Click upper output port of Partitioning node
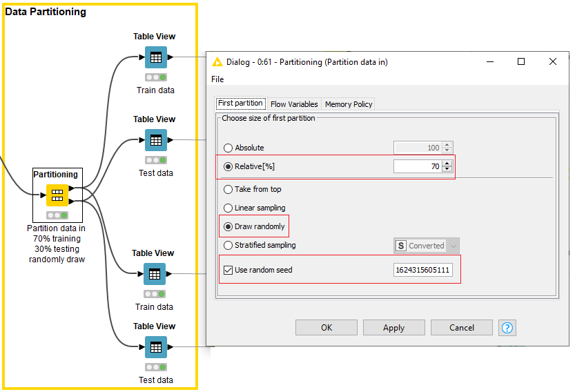The width and height of the screenshot is (575, 392). (x=72, y=188)
